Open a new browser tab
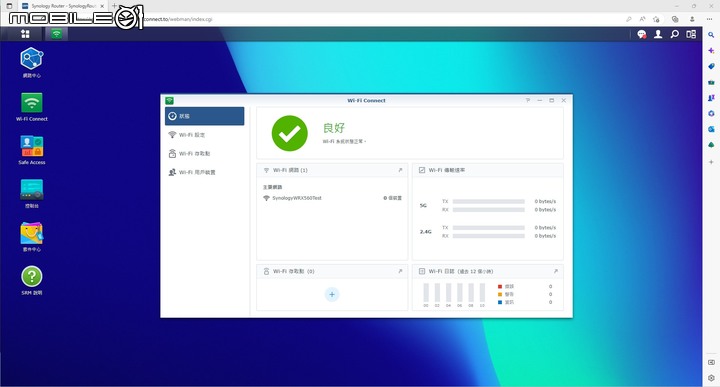 point(114,6)
